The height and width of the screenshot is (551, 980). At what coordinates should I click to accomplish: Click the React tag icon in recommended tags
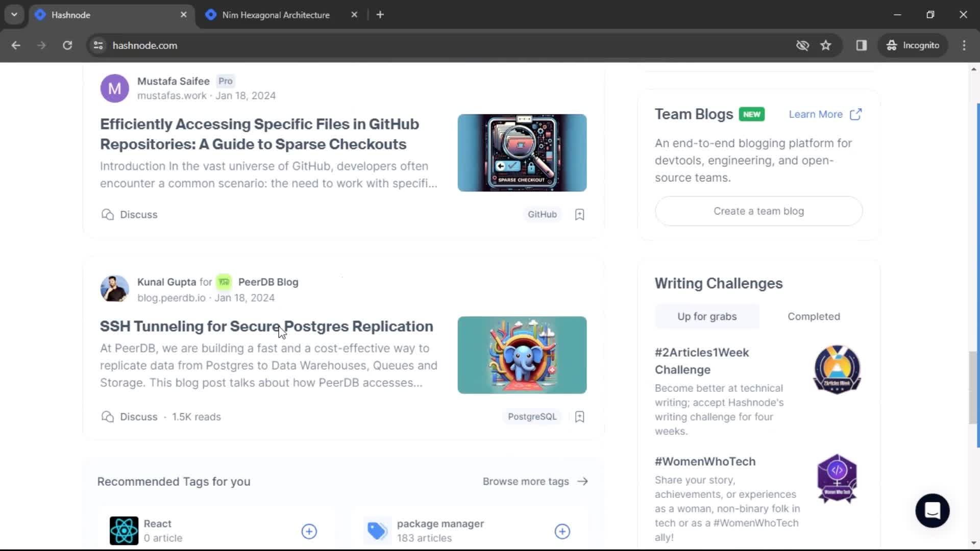(x=123, y=530)
